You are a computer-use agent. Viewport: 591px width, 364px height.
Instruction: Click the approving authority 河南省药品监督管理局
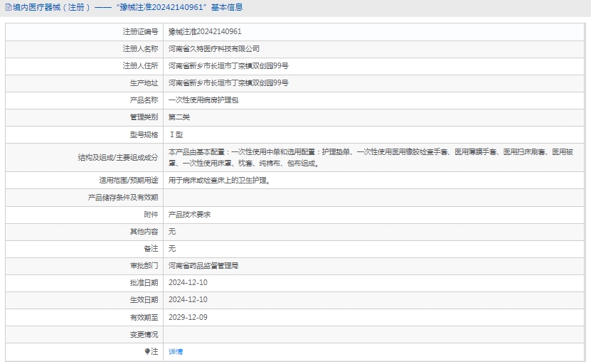tap(203, 266)
